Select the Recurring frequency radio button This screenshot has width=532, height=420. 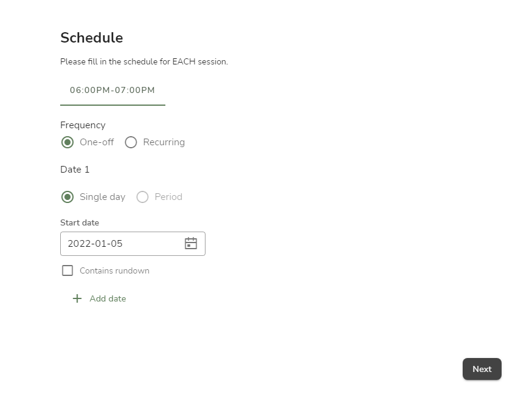click(131, 142)
